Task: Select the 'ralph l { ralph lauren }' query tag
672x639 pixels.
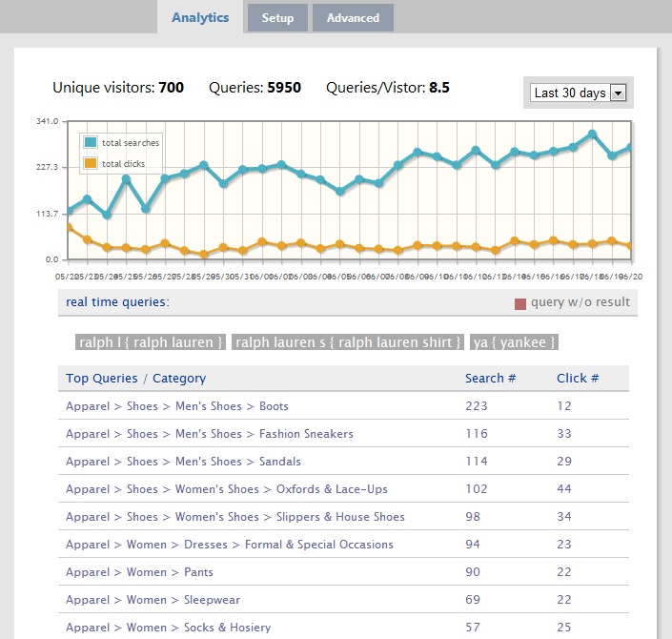Action: coord(151,342)
